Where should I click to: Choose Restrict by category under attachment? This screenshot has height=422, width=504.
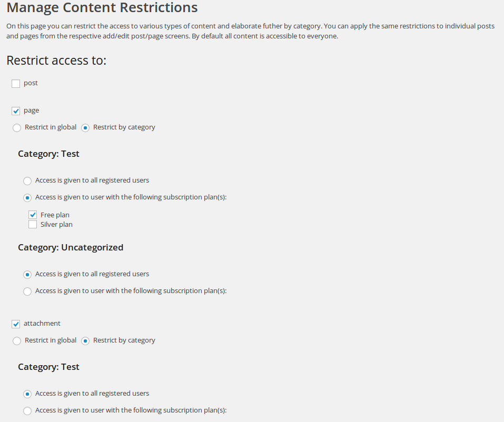tap(85, 341)
